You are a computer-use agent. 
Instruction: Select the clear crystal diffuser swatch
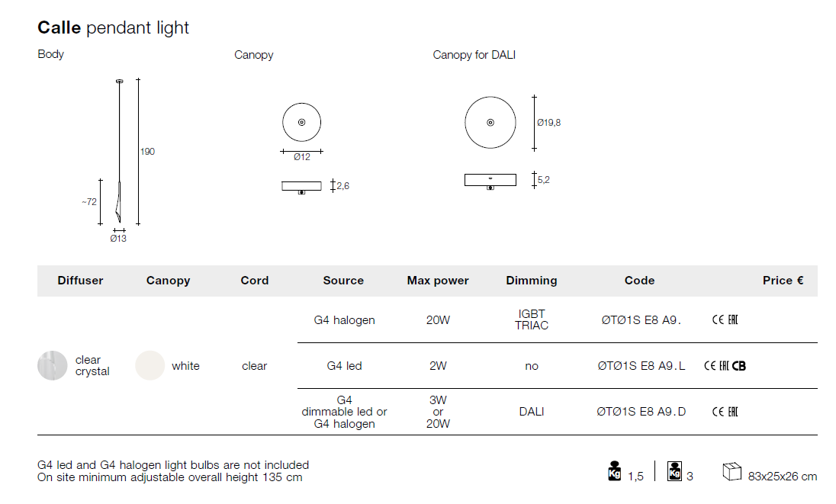pos(52,365)
